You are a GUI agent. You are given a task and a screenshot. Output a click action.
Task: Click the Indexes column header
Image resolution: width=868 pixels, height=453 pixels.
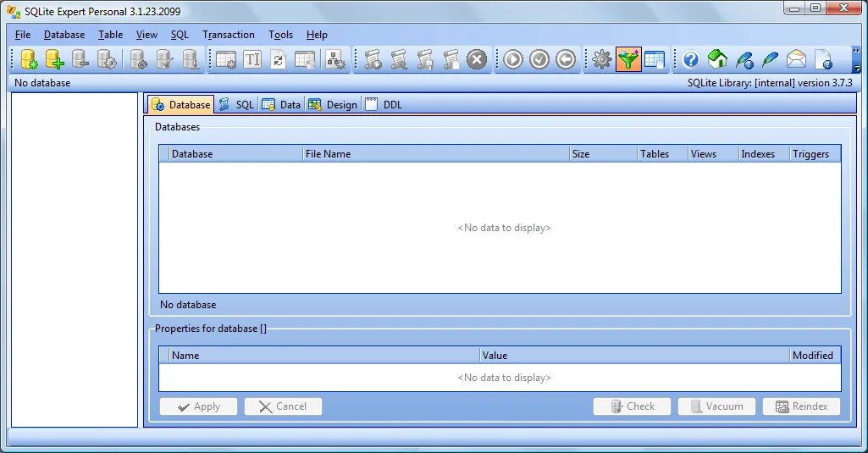tap(764, 154)
